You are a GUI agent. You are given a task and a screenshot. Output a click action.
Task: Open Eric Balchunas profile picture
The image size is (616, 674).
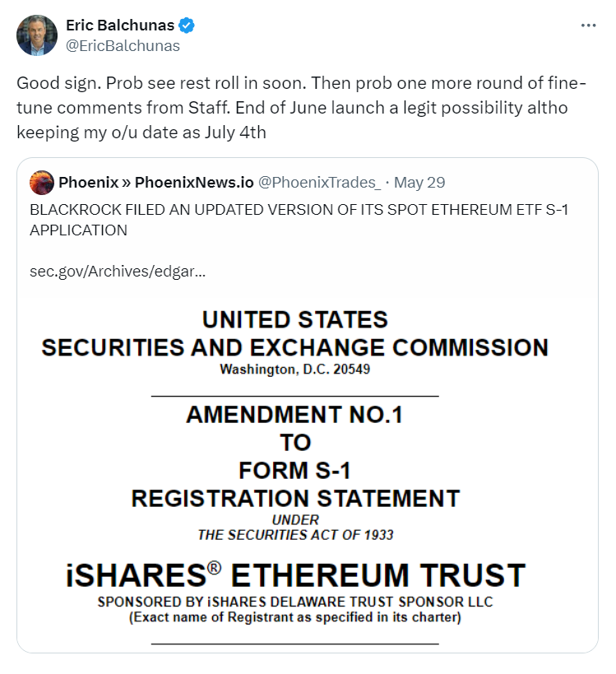pyautogui.click(x=37, y=35)
